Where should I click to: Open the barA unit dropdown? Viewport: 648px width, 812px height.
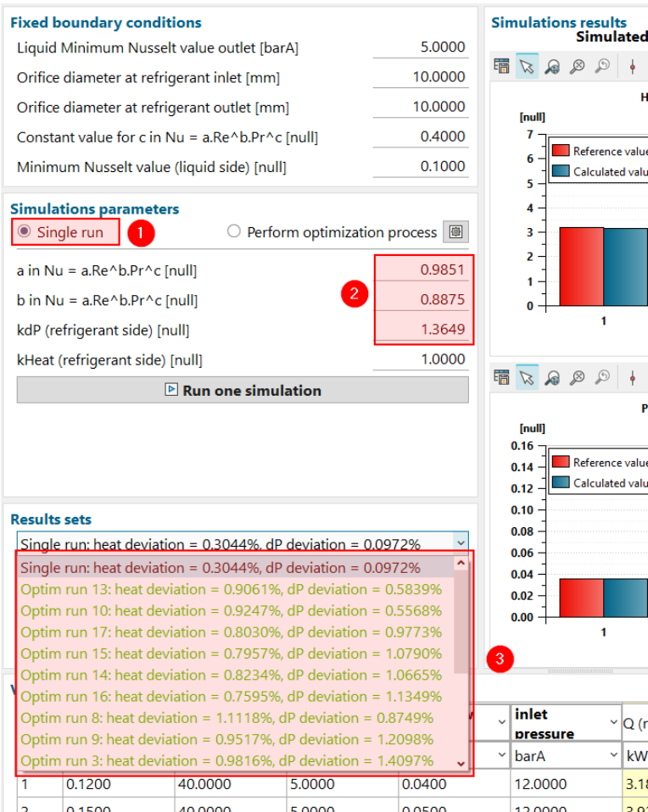(614, 754)
